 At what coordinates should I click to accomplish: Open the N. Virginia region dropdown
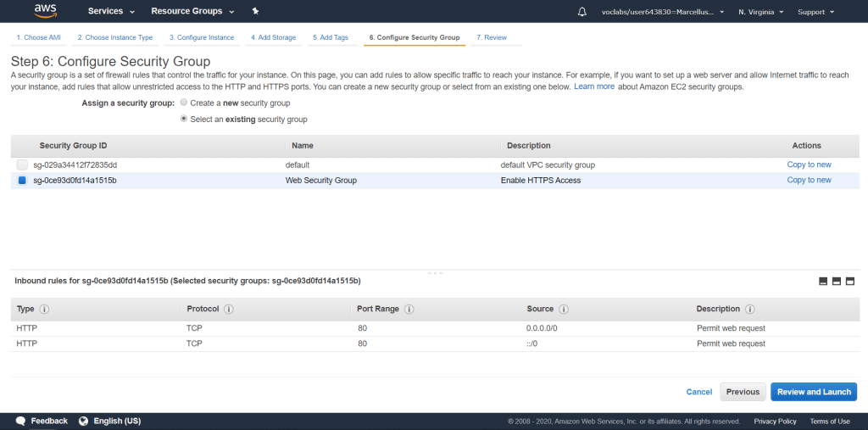tap(760, 12)
